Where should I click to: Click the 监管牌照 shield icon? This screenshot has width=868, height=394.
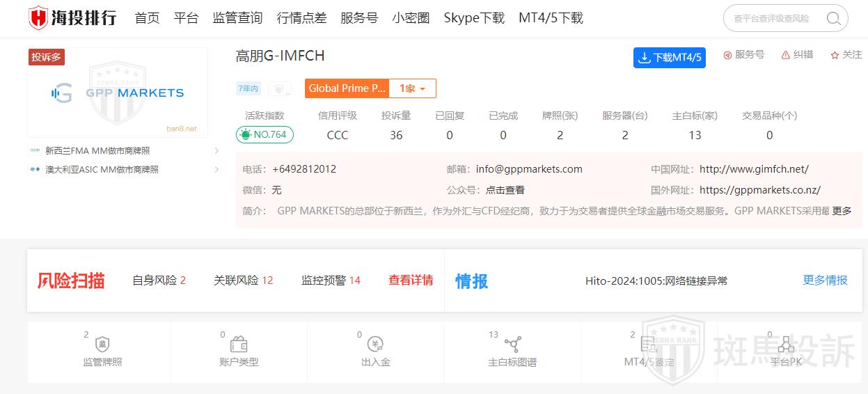click(102, 344)
